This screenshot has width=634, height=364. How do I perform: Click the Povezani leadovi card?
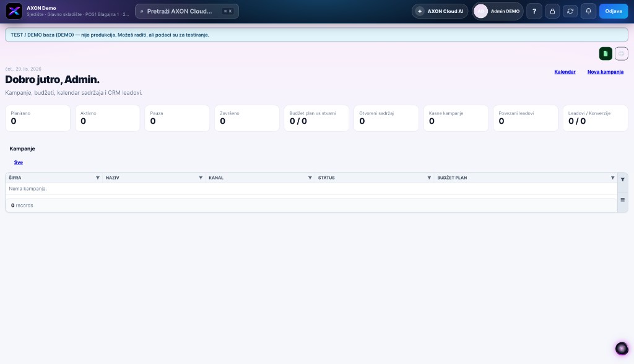click(526, 118)
